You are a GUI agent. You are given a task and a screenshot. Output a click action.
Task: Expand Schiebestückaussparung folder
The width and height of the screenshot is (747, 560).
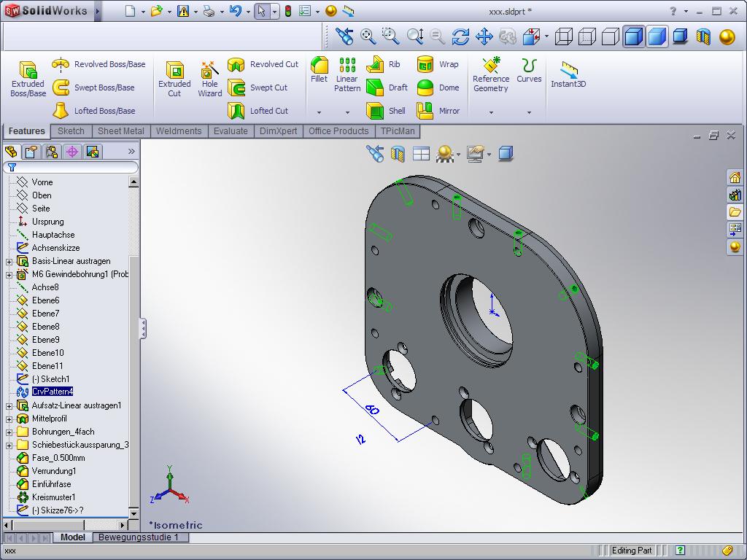point(9,446)
